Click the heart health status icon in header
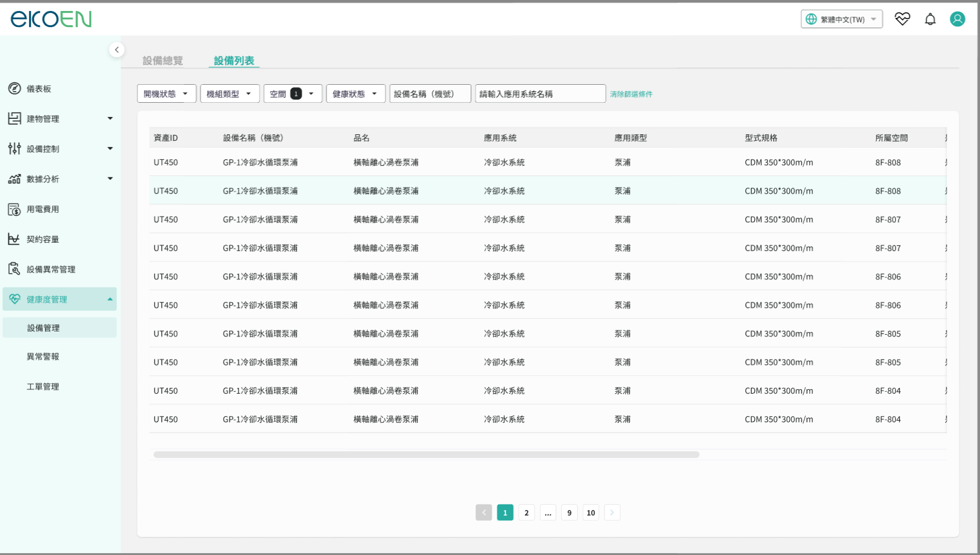Image resolution: width=980 pixels, height=555 pixels. [x=902, y=19]
